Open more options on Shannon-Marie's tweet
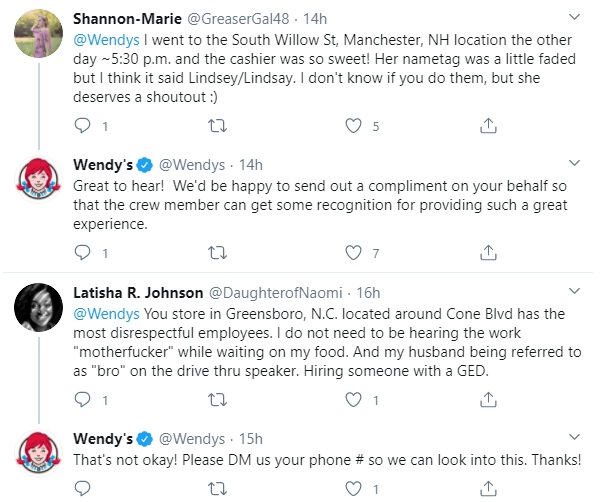Image resolution: width=602 pixels, height=502 pixels. (574, 17)
